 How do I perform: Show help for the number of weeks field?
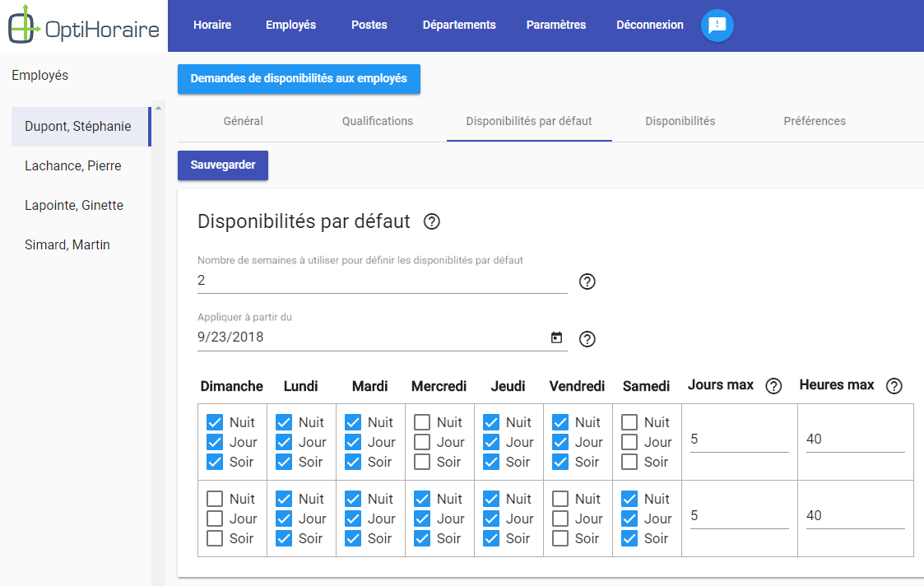tap(587, 281)
